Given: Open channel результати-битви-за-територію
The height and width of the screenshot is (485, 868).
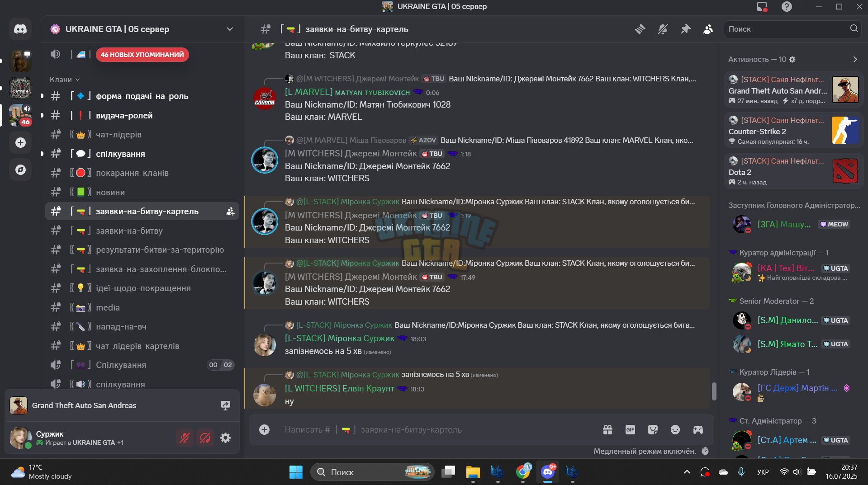Looking at the screenshot, I should (x=142, y=250).
